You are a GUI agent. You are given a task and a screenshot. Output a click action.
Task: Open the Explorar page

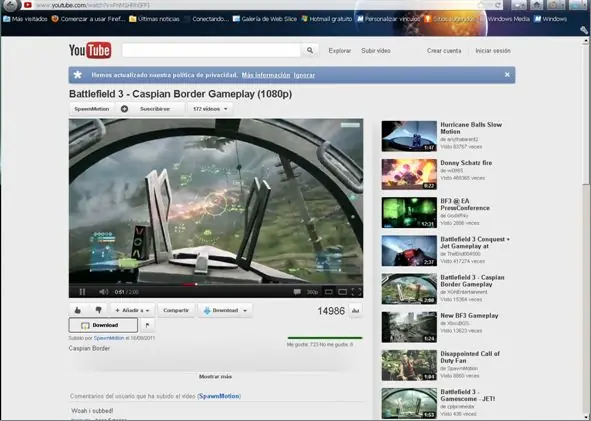[340, 51]
